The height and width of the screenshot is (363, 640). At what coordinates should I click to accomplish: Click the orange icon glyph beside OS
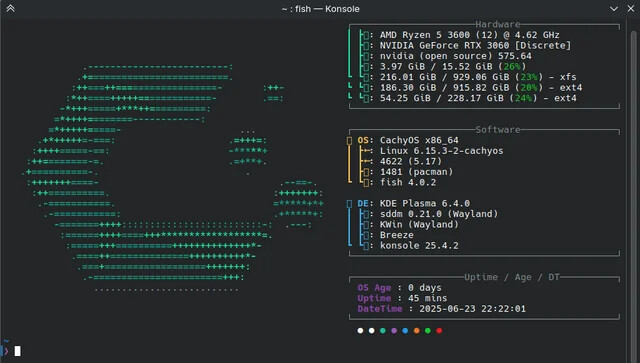point(349,141)
